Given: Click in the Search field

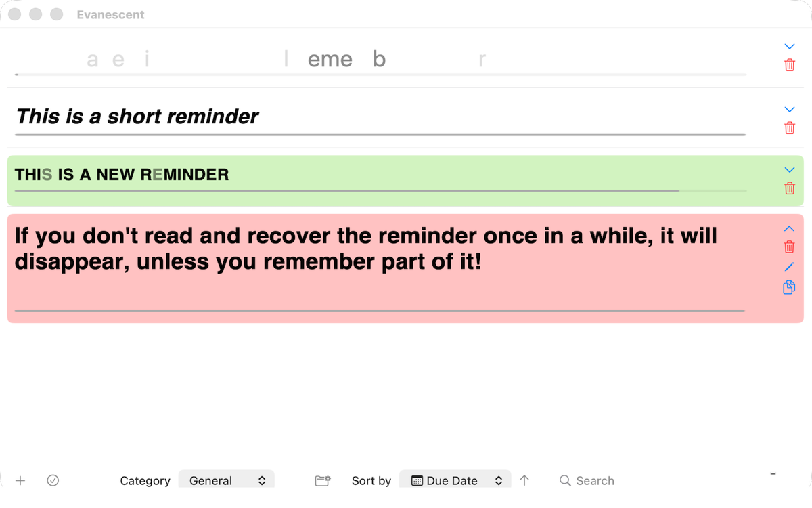Looking at the screenshot, I should click(595, 480).
